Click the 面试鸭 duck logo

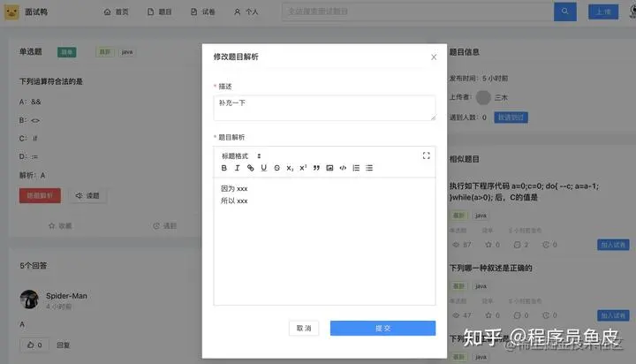point(11,12)
